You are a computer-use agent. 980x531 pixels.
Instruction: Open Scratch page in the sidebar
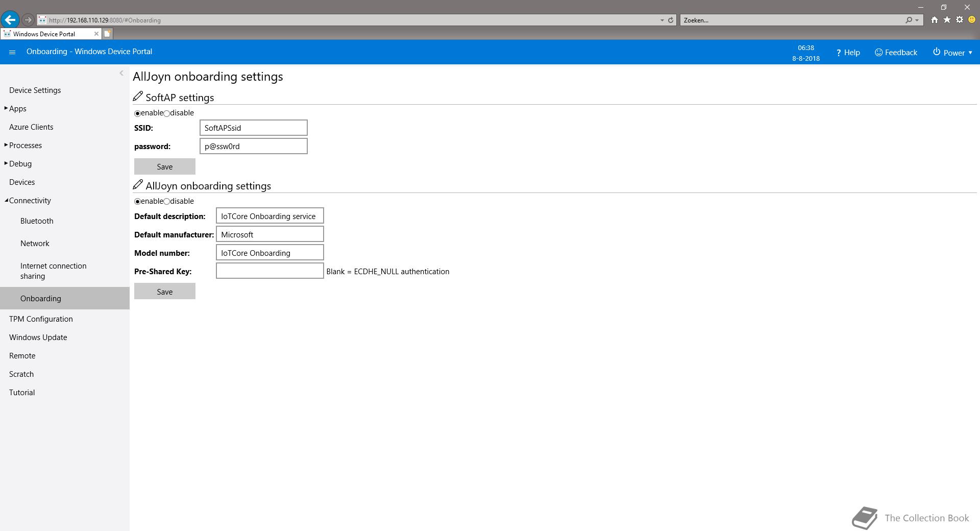[x=21, y=374]
